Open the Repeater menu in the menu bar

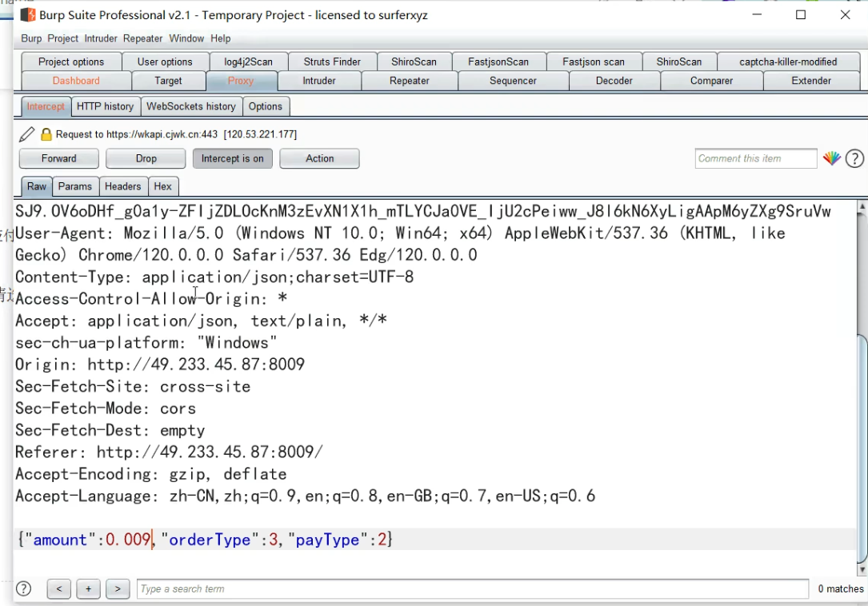point(143,38)
